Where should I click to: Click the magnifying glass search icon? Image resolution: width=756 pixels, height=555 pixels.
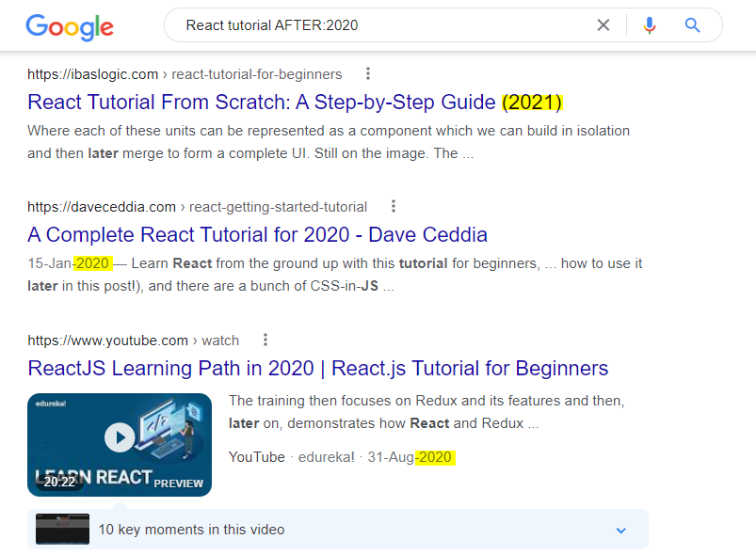(692, 25)
